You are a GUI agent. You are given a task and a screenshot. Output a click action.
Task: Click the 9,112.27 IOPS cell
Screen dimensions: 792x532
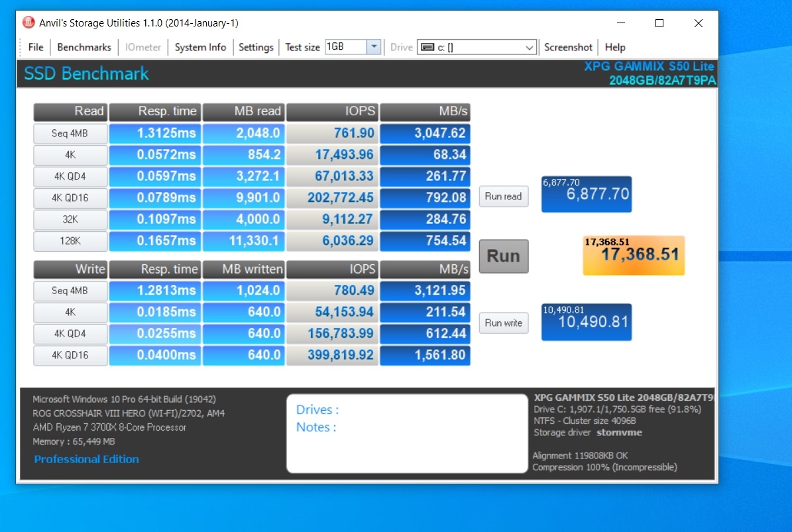tap(332, 219)
